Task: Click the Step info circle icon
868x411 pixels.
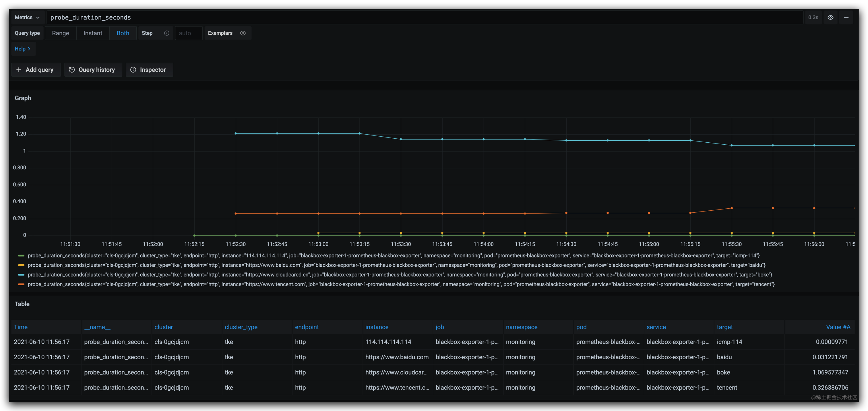Action: click(166, 33)
